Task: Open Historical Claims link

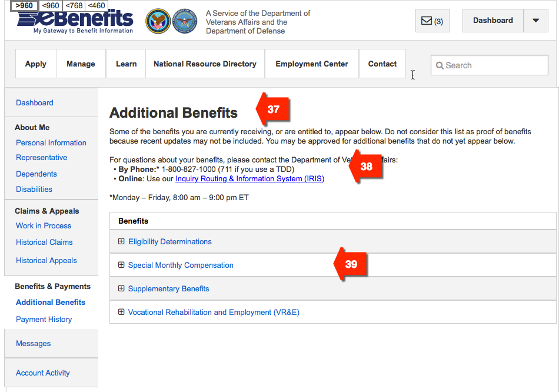Action: click(44, 242)
